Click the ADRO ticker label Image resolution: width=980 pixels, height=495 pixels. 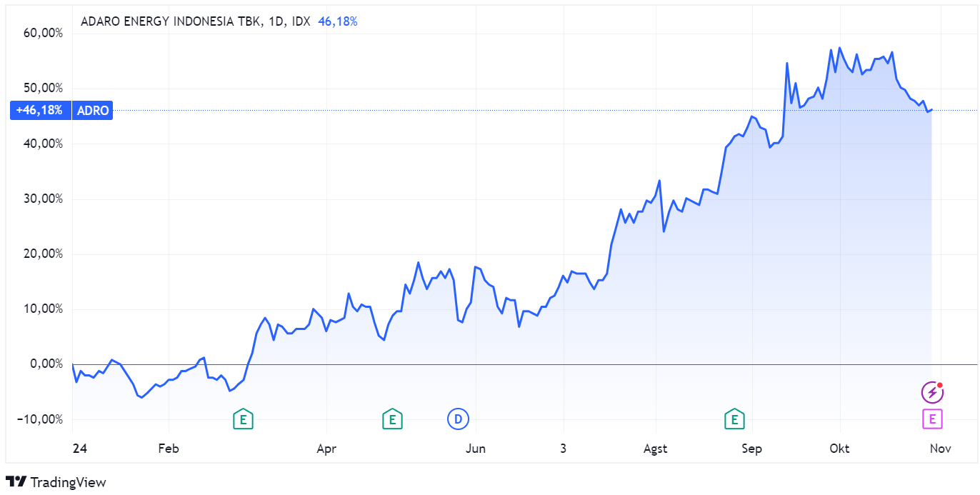(93, 111)
